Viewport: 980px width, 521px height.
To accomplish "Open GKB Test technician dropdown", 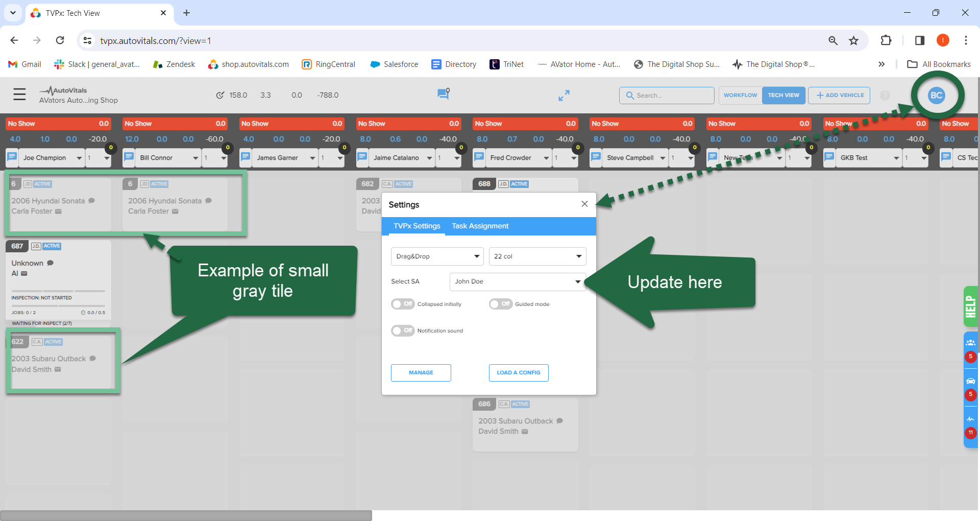I will click(x=869, y=158).
